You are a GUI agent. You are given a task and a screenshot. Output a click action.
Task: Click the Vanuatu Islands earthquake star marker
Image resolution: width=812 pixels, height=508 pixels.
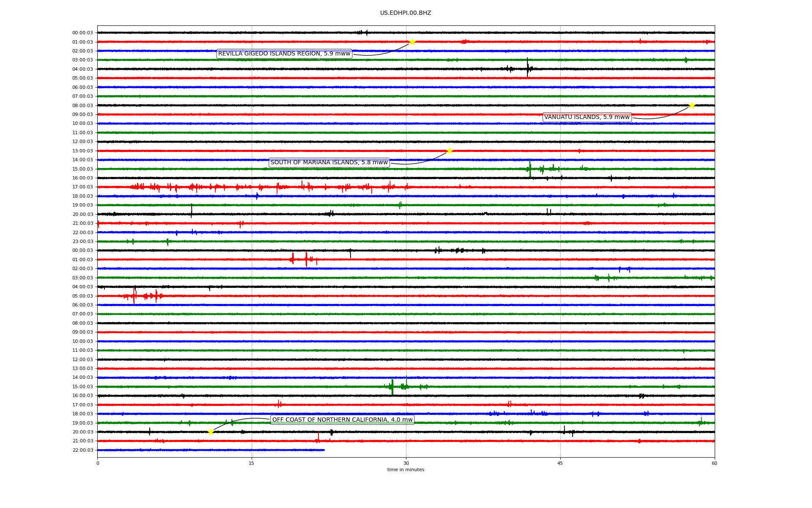pyautogui.click(x=692, y=105)
